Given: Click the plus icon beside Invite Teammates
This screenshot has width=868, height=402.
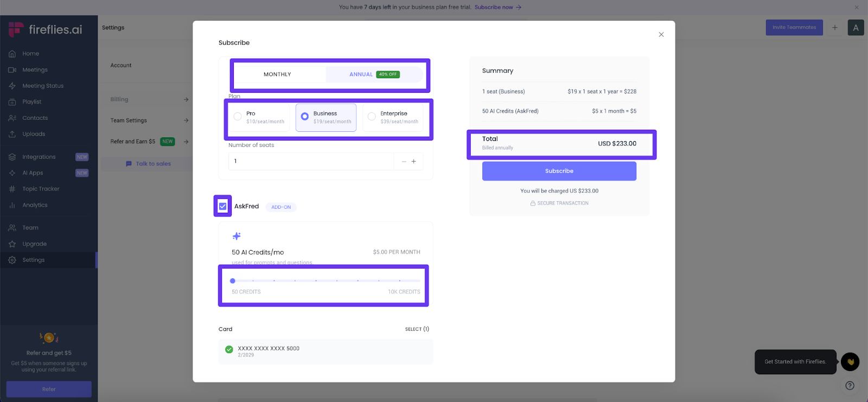Looking at the screenshot, I should click(x=835, y=27).
